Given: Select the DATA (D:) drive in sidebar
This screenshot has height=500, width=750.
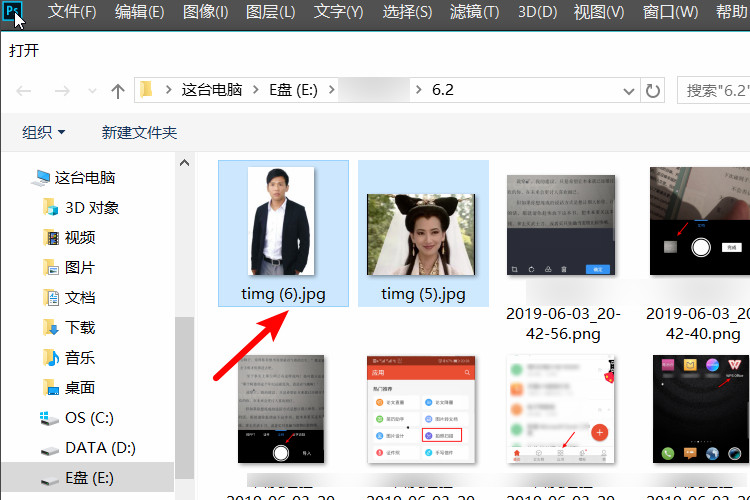Looking at the screenshot, I should (88, 448).
